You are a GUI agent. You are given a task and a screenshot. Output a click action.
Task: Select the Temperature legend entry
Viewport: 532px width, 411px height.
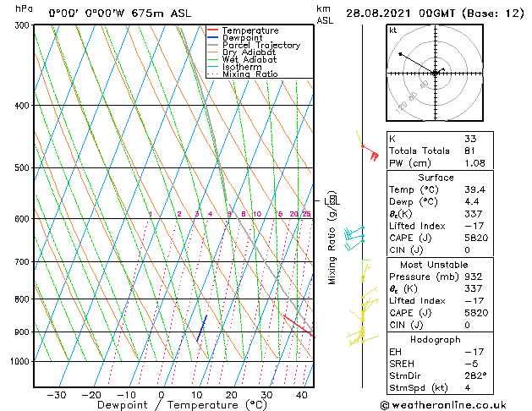(x=248, y=30)
